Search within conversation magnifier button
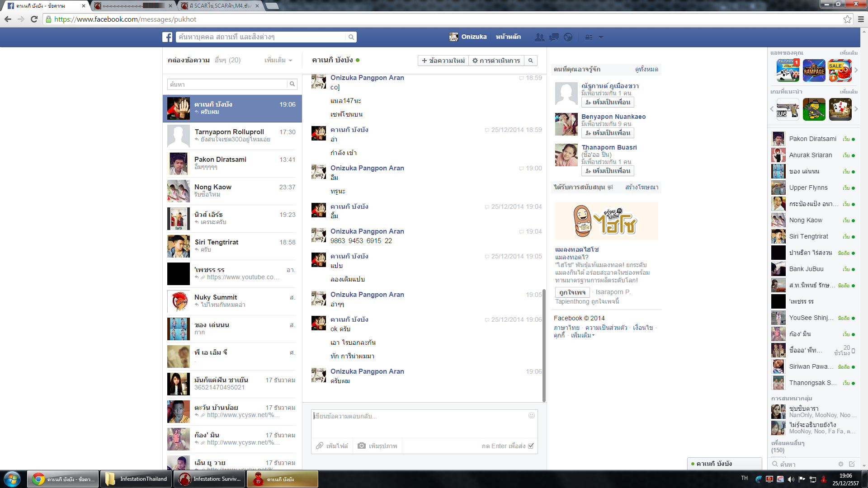The image size is (868, 488). pyautogui.click(x=531, y=61)
